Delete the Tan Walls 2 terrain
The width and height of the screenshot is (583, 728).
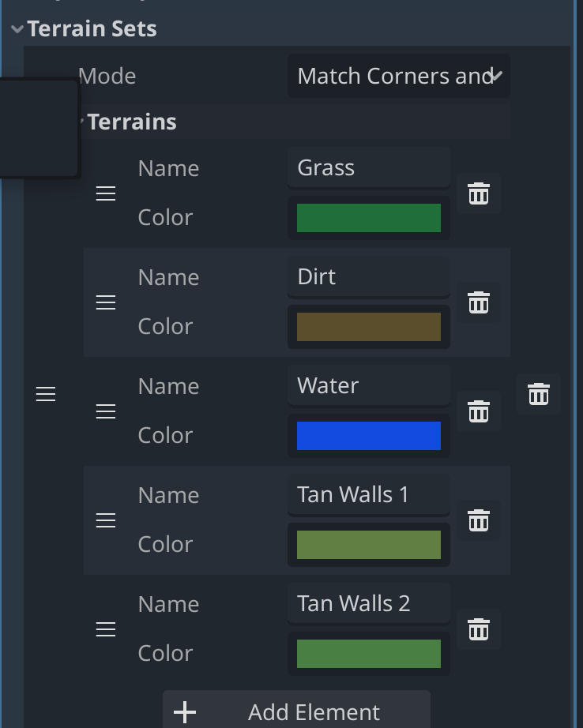[x=478, y=629]
